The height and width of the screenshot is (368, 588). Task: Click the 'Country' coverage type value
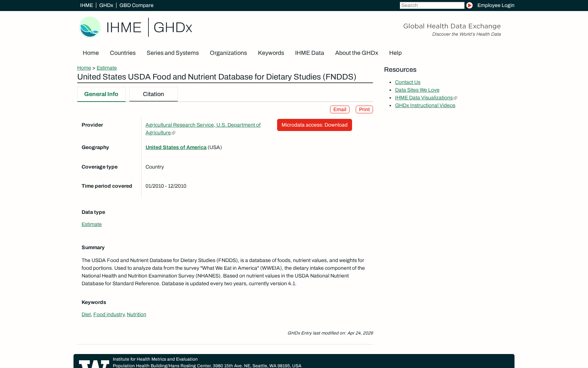[155, 167]
